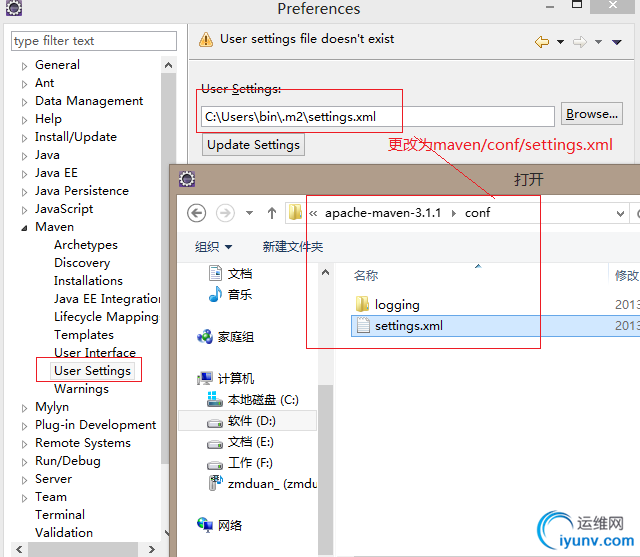This screenshot has height=557, width=640.
Task: Expand the Ant tree node
Action: coord(24,84)
